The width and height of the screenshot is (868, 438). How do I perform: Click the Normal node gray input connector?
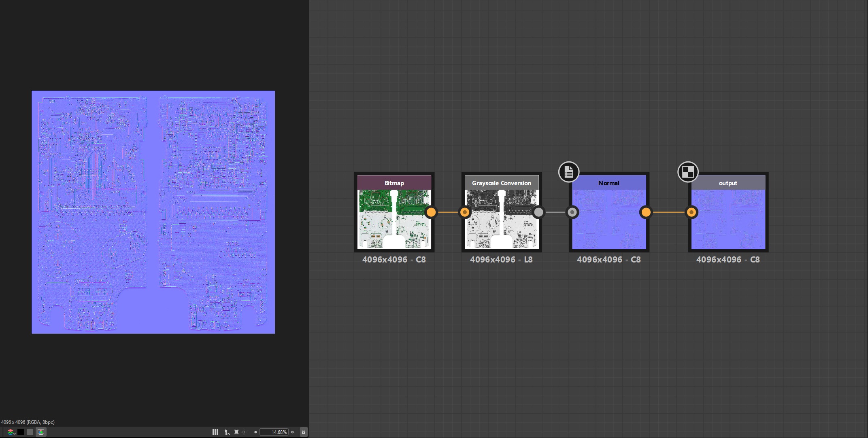[572, 212]
